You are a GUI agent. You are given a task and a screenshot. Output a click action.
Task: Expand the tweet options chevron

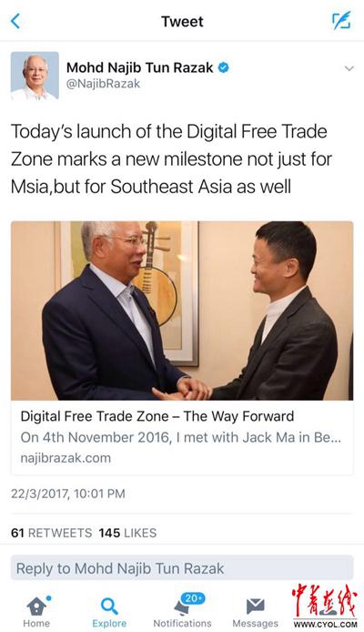pos(349,68)
